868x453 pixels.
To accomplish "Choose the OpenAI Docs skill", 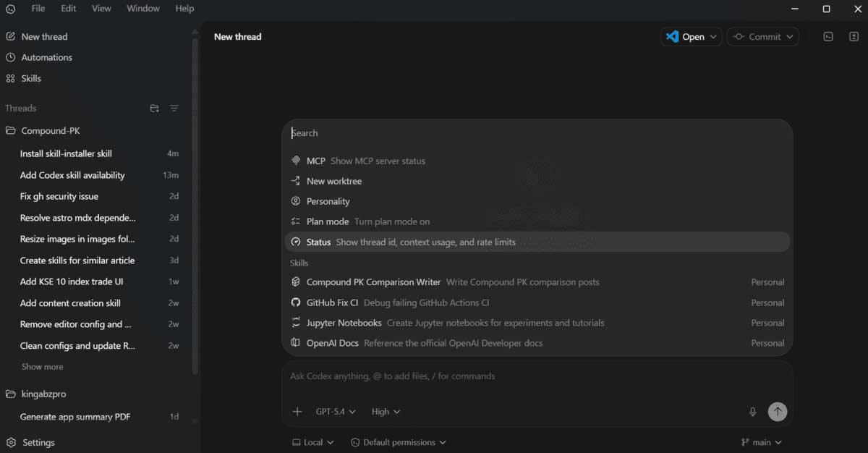I will 537,343.
